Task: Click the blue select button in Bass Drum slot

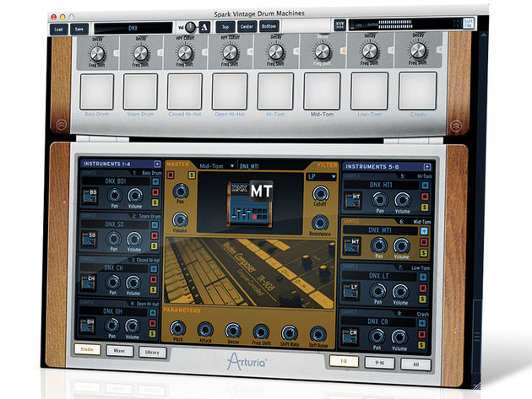Action: click(155, 181)
